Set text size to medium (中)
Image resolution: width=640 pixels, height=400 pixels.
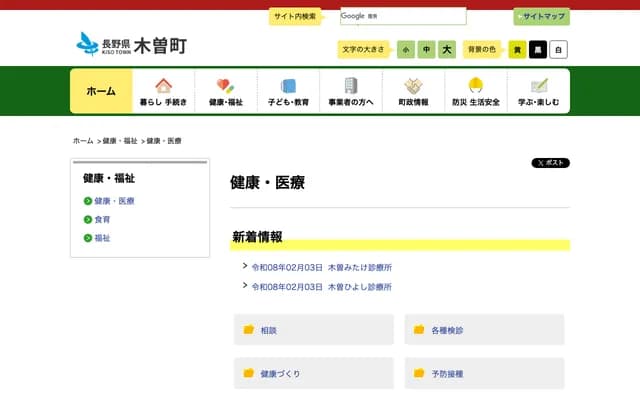tap(426, 49)
